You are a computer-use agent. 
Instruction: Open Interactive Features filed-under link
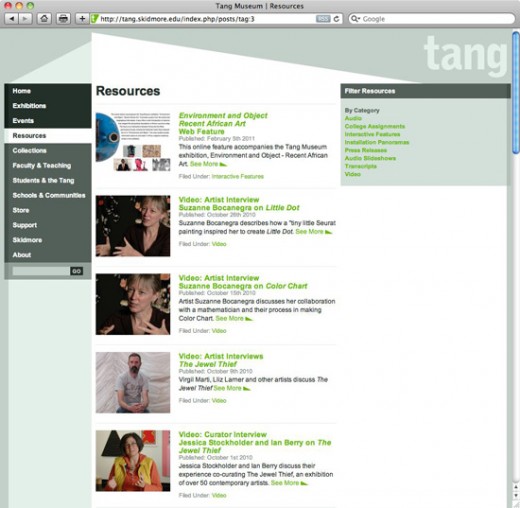point(238,176)
